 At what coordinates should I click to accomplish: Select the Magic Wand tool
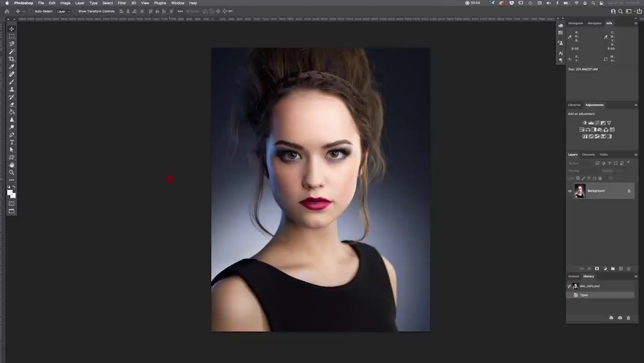[x=12, y=52]
